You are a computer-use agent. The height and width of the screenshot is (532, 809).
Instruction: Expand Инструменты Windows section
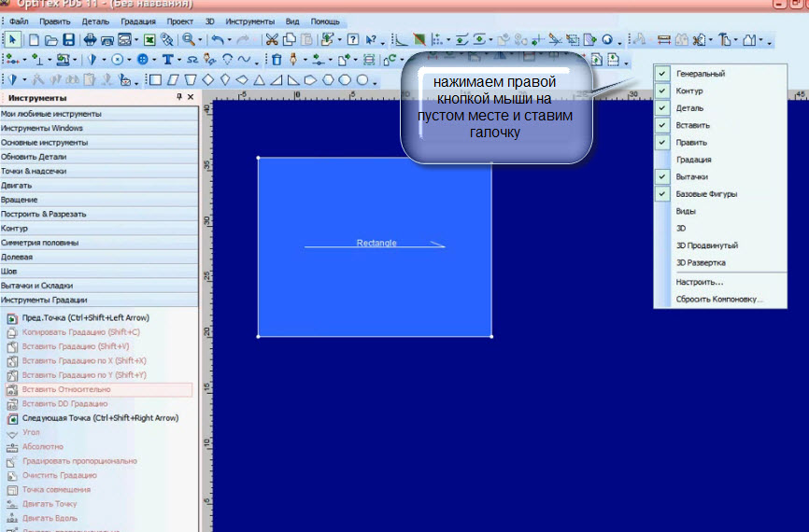point(99,128)
